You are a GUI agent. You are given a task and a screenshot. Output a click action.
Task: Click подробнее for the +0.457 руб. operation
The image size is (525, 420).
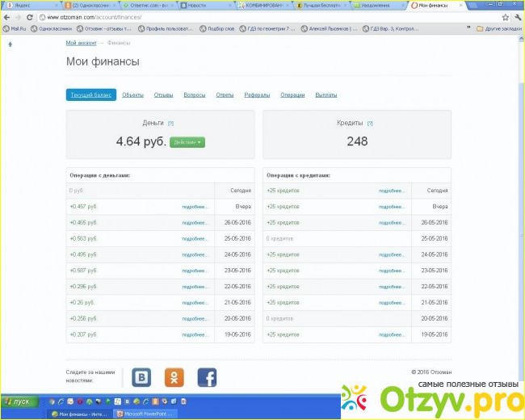[195, 207]
